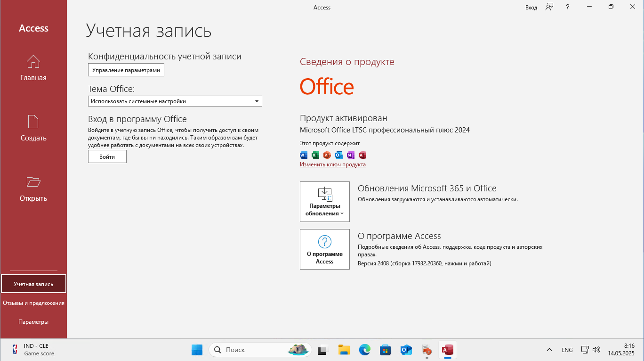Click the PowerPoint icon in product contents

coord(327,155)
